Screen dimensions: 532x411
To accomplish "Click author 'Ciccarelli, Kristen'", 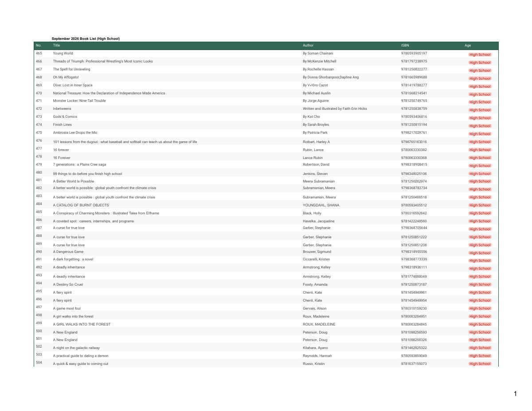I will tap(316, 259).
